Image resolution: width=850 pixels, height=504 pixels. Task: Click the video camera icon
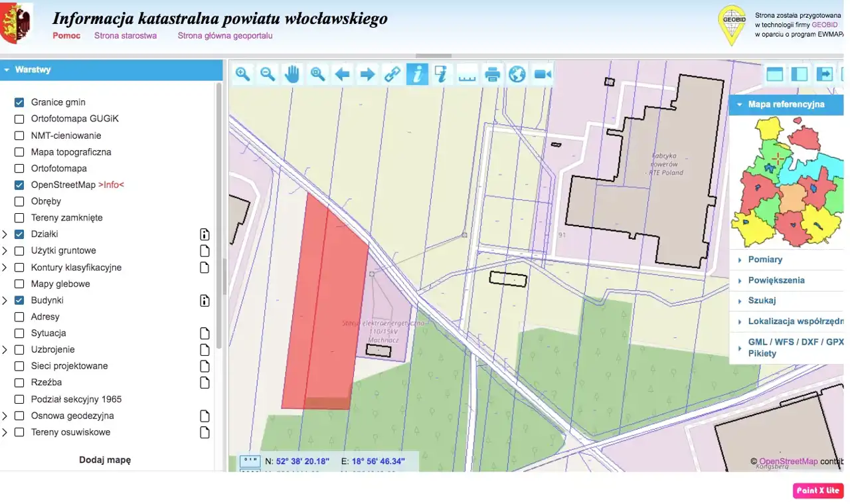[543, 74]
